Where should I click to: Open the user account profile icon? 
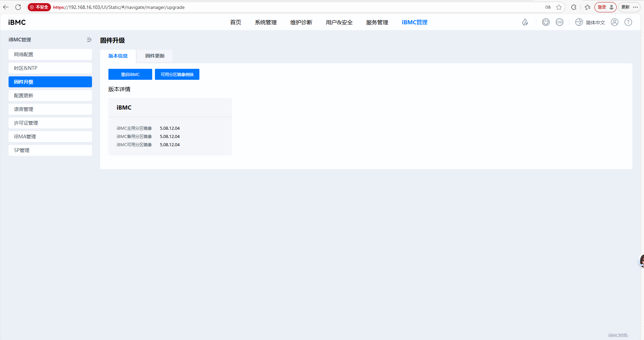pos(614,22)
